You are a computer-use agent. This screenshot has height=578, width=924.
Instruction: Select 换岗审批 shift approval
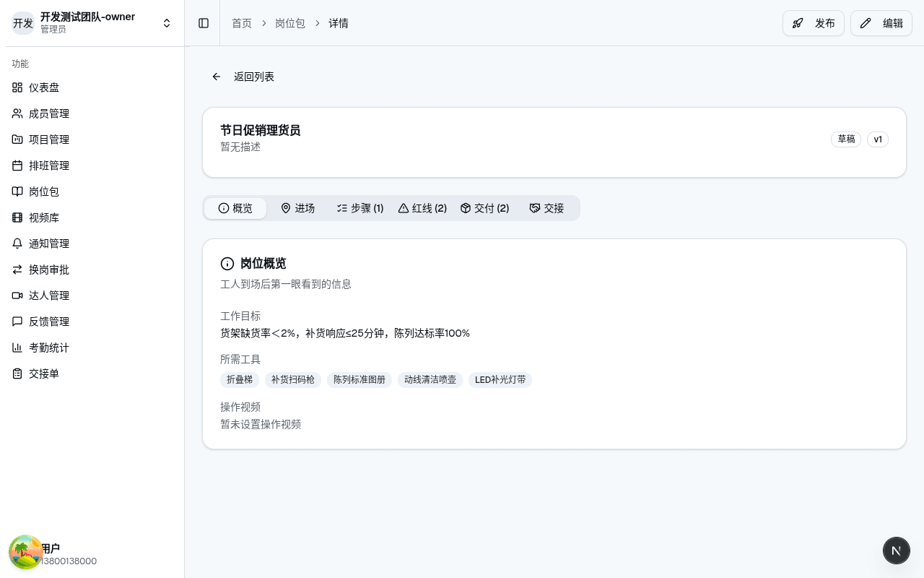pos(49,269)
